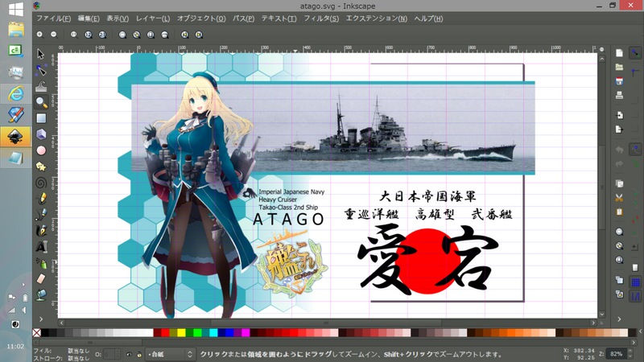Open the テキスト(T) menu
Image resolution: width=644 pixels, height=362 pixels.
279,19
